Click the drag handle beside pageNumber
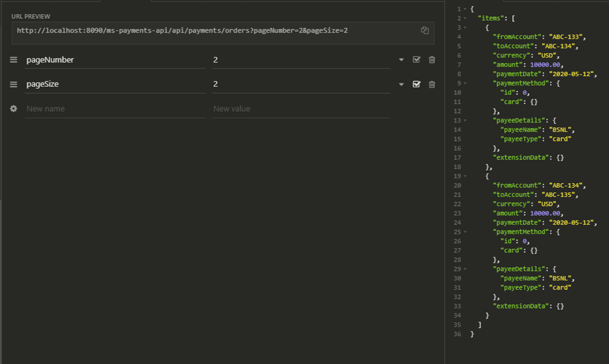 (x=14, y=60)
